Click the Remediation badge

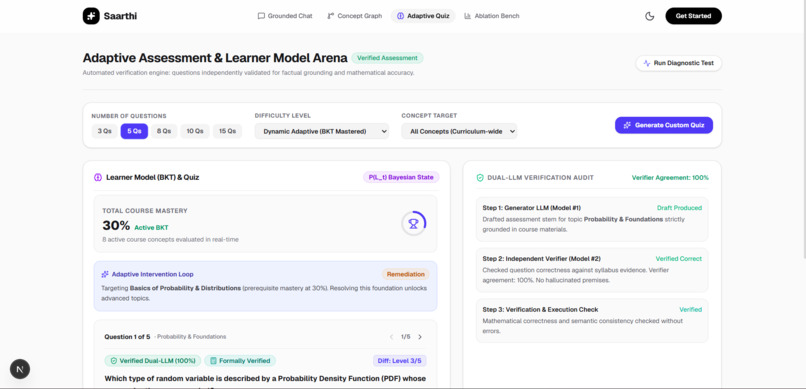(406, 274)
